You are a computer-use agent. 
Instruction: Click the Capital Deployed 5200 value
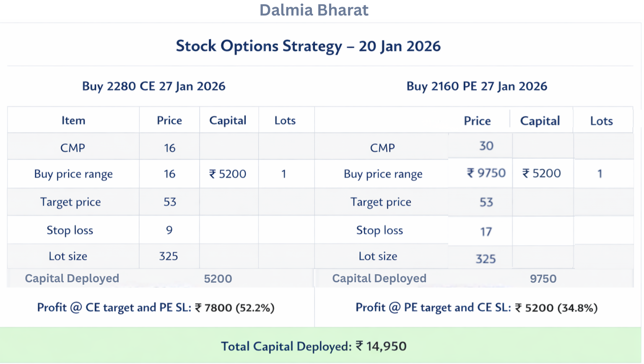218,279
